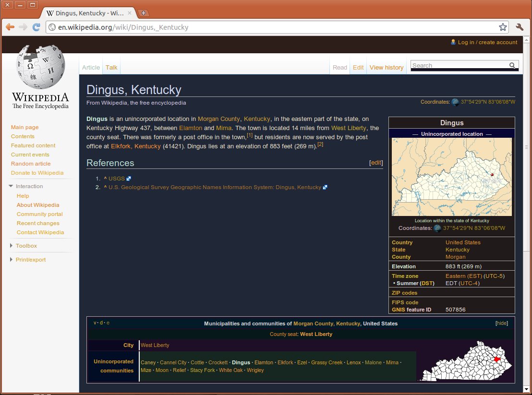Open the ZIP codes infobox link
The width and height of the screenshot is (532, 395).
(404, 293)
